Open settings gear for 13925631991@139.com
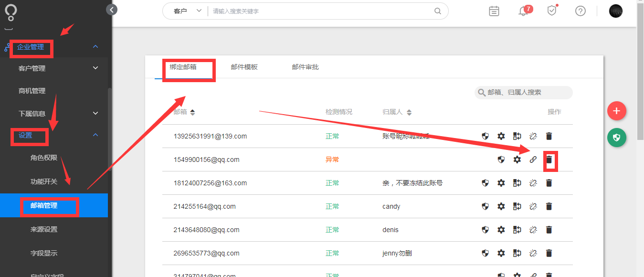 (x=501, y=136)
